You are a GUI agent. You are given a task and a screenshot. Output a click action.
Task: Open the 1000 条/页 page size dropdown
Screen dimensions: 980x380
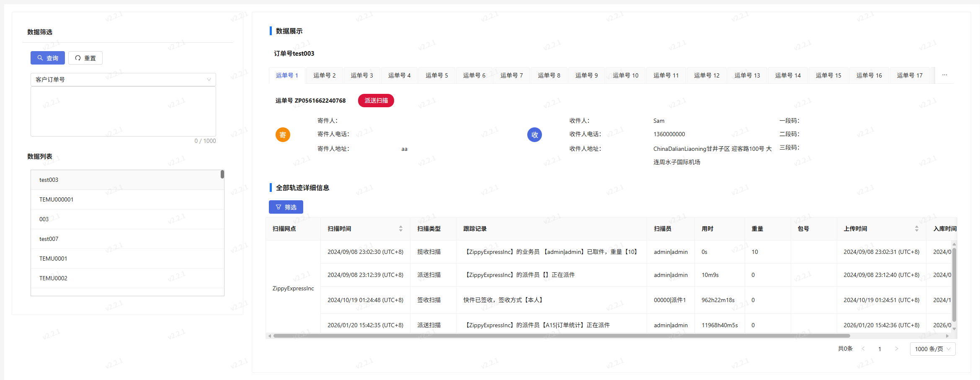(x=932, y=349)
